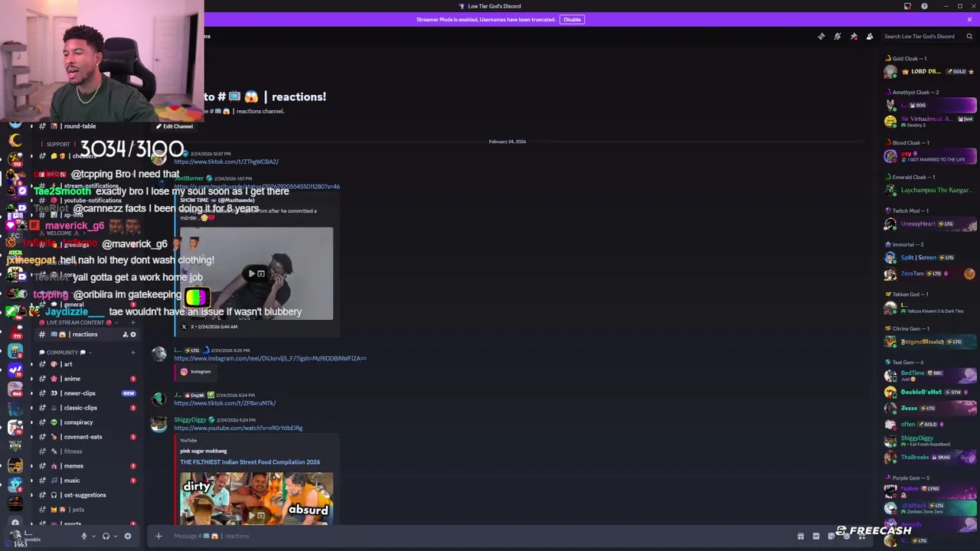The width and height of the screenshot is (980, 551).
Task: Open ZeroTwo member profile
Action: click(930, 273)
